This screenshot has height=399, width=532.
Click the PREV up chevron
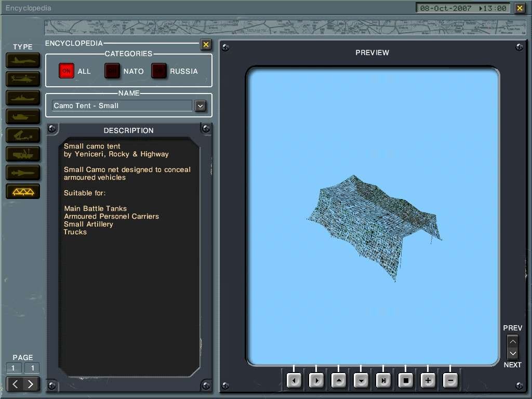[x=512, y=341]
